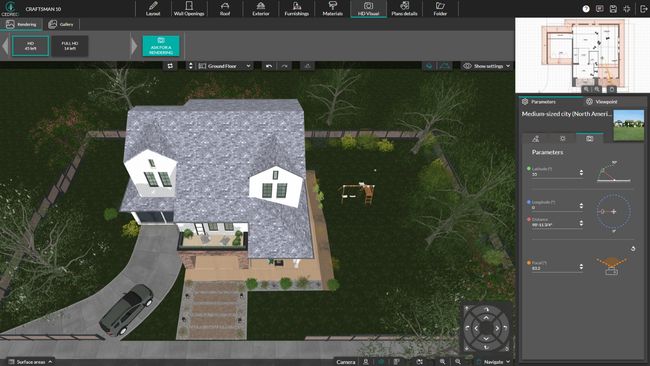
Task: Exit the project via the logout icon
Action: (x=643, y=9)
